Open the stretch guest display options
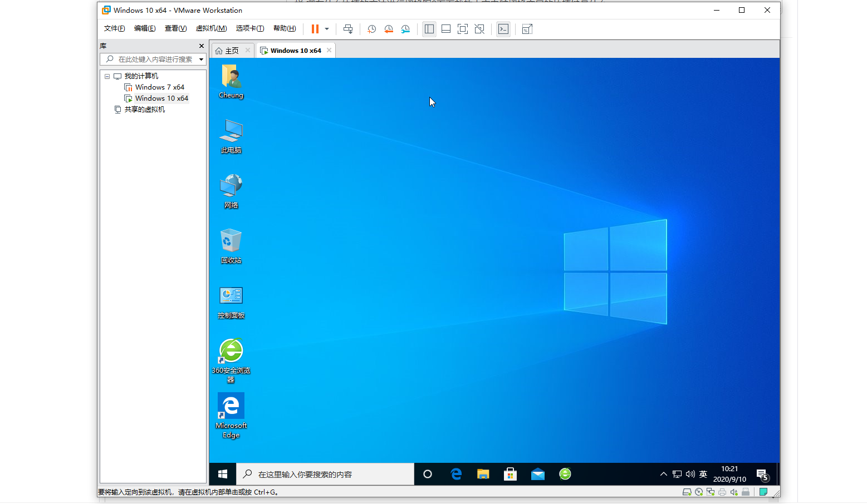 [x=527, y=29]
